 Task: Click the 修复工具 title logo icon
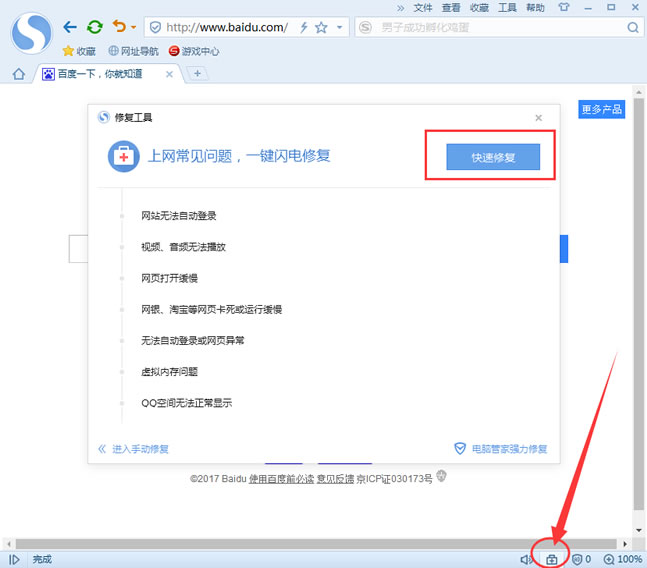tap(104, 118)
